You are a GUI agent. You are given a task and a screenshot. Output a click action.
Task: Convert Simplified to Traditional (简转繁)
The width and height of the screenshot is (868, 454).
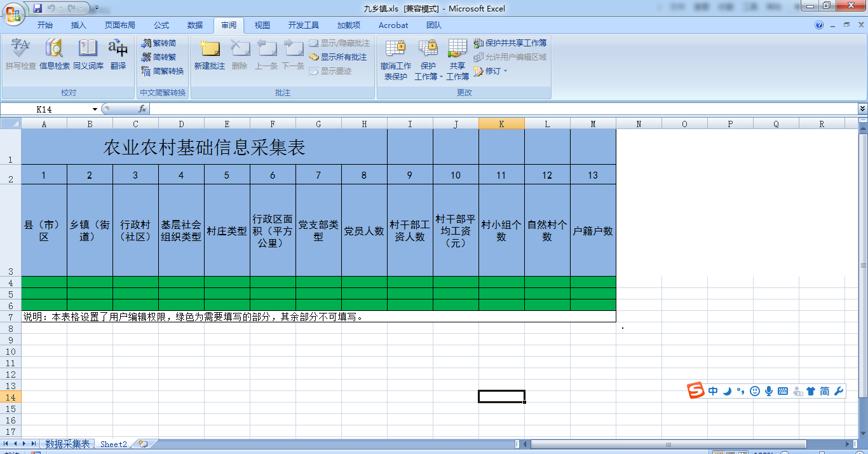click(x=159, y=57)
